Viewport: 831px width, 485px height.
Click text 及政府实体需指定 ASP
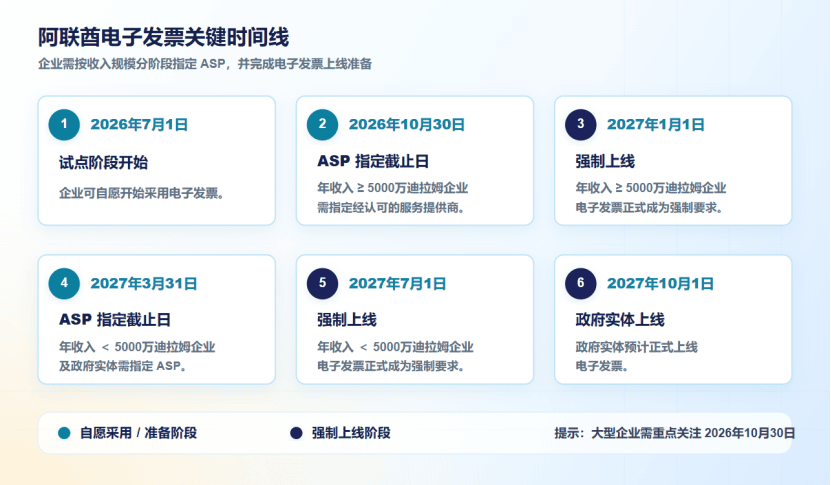(x=122, y=366)
